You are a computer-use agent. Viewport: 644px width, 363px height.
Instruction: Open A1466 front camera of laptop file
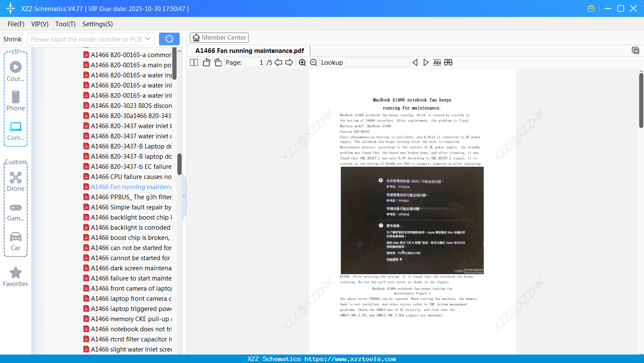click(127, 289)
